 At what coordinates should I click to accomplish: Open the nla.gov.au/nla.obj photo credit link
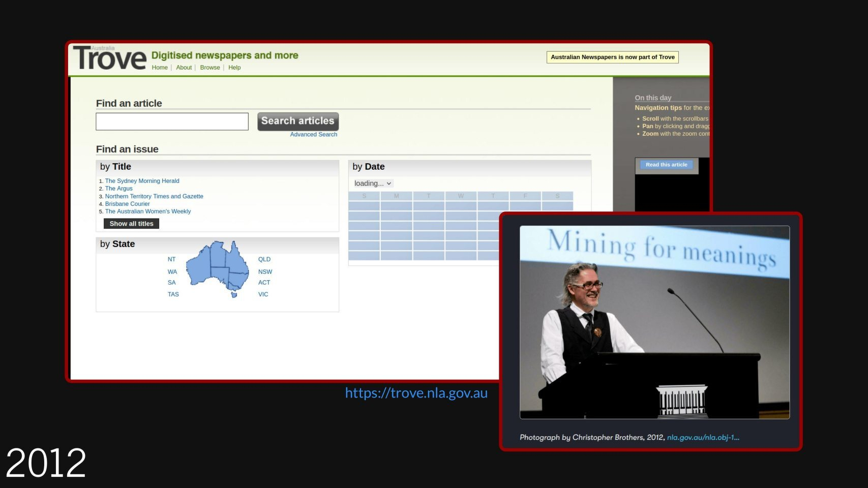(703, 437)
